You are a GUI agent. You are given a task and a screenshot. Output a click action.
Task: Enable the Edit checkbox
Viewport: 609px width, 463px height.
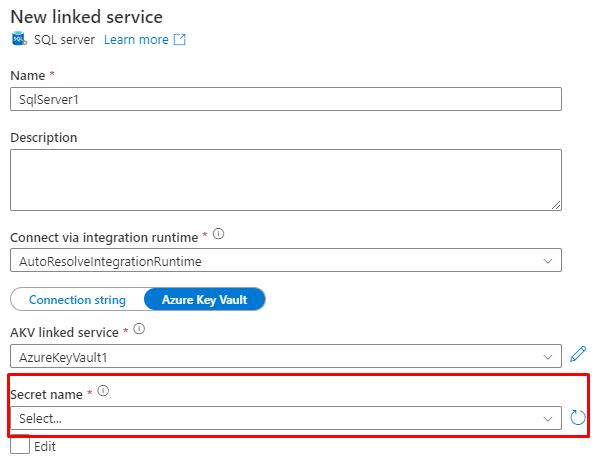[x=20, y=446]
